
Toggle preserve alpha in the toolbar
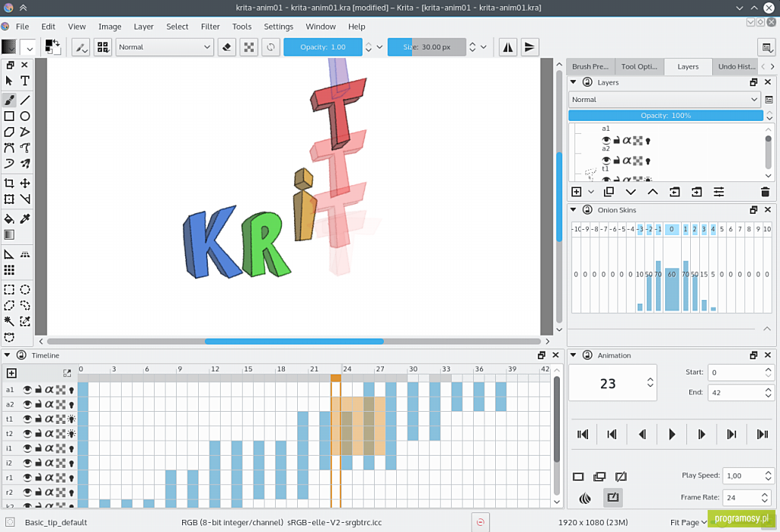point(249,46)
